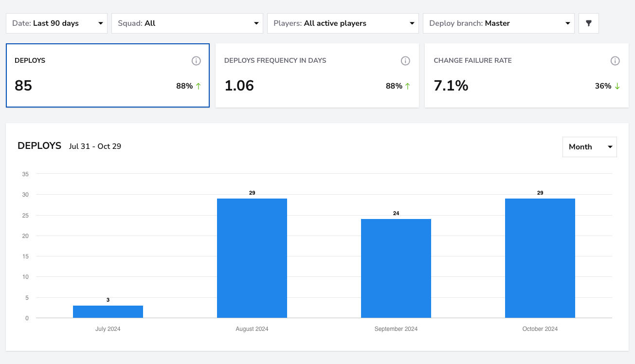Change Deploy branch Master selection
The image size is (635, 364).
click(499, 23)
